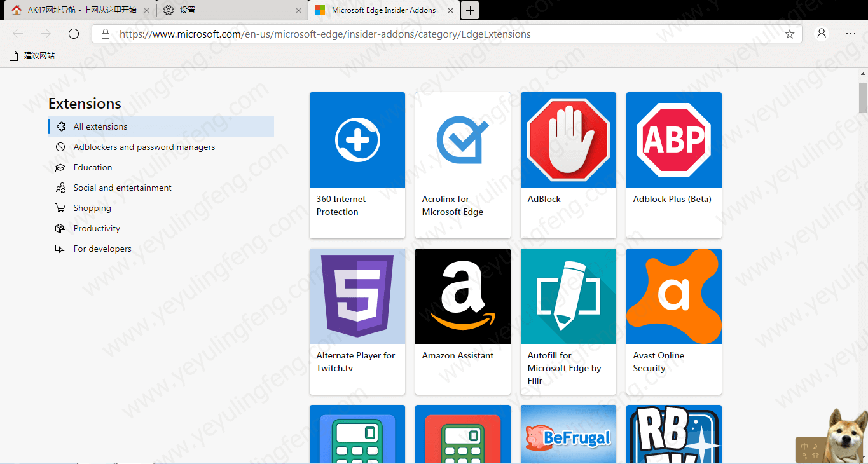
Task: Click the Acrolinx for Microsoft Edge title
Action: tap(453, 205)
